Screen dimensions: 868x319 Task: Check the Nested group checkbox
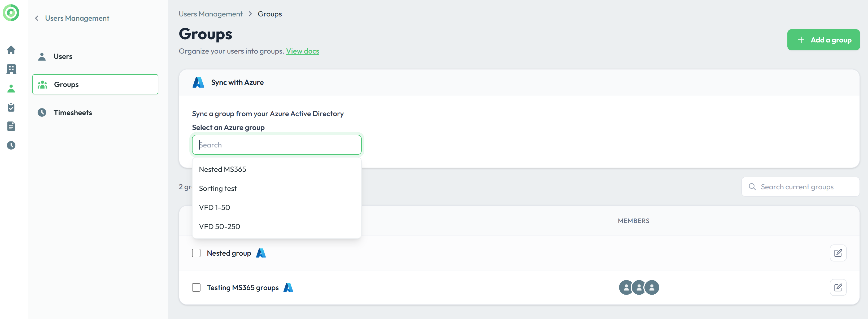point(196,253)
